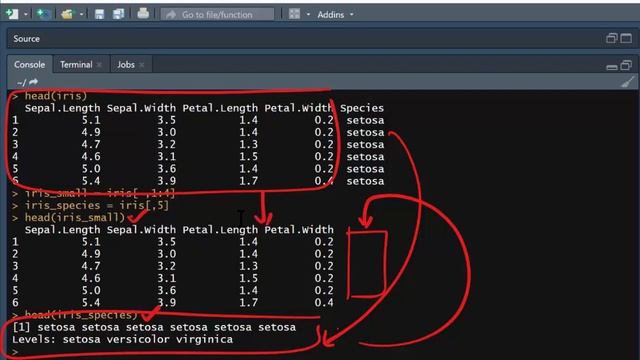Restore the Source pane with its window icon

[611, 38]
